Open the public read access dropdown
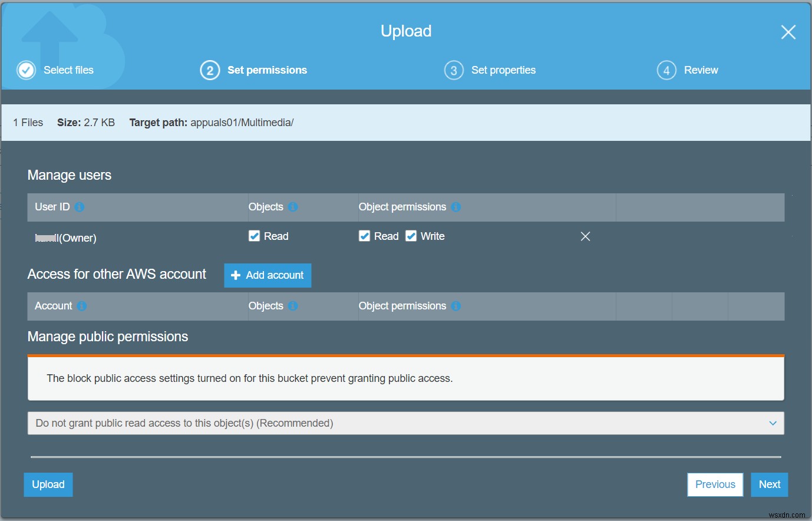 (x=772, y=423)
